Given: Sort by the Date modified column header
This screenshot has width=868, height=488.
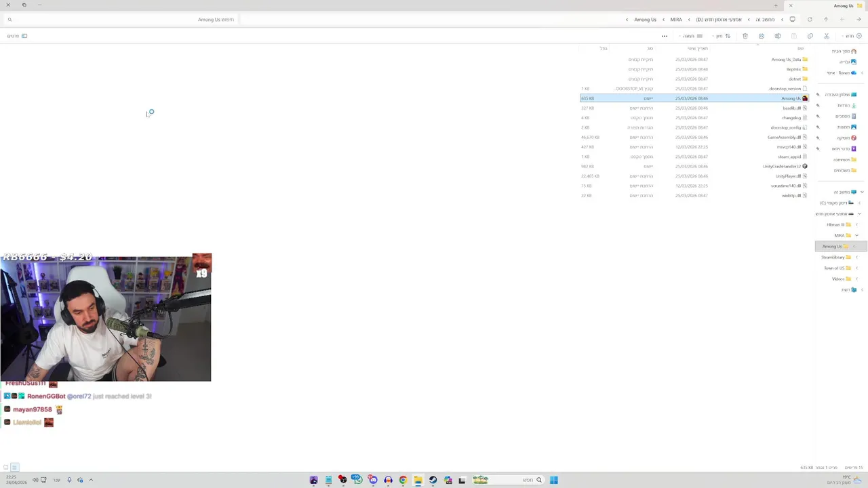Looking at the screenshot, I should click(x=698, y=49).
